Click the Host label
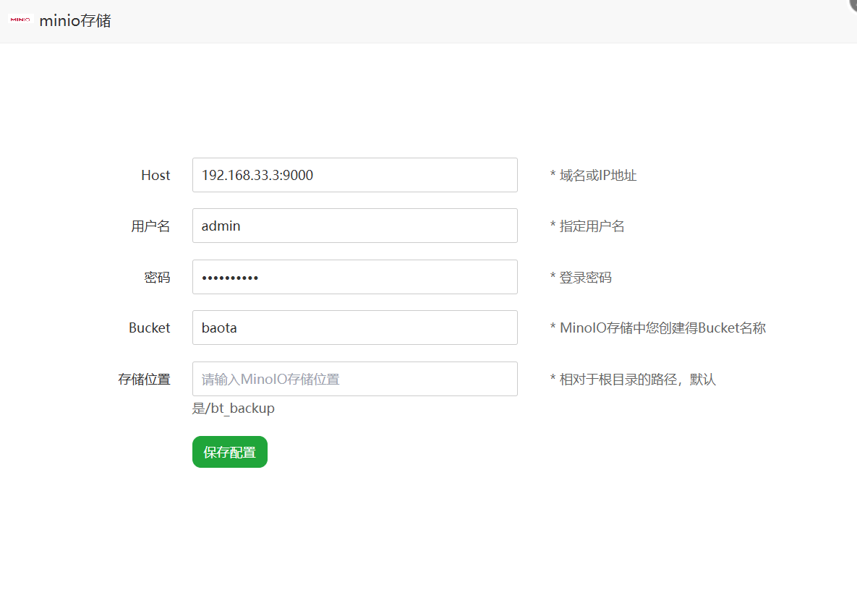The image size is (857, 616). [155, 176]
